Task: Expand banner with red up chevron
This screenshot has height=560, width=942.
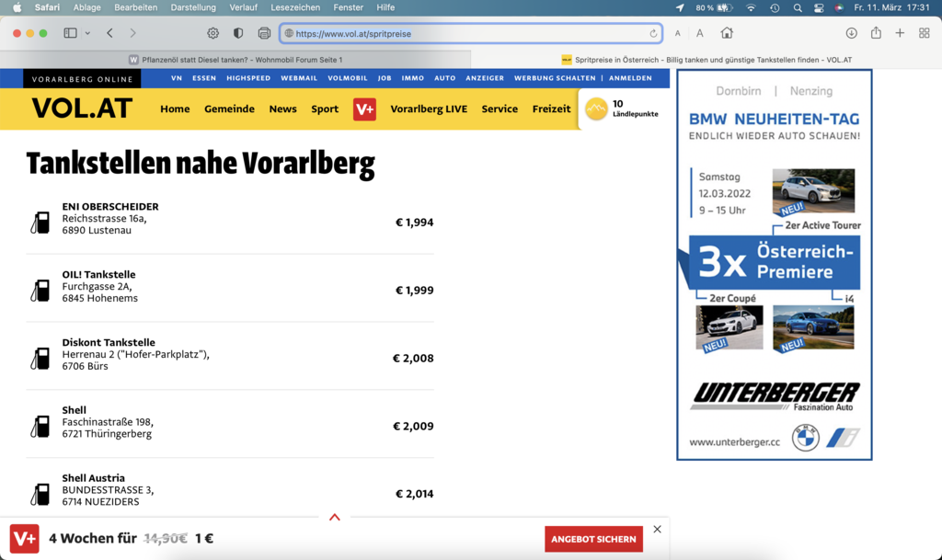Action: pos(335,517)
